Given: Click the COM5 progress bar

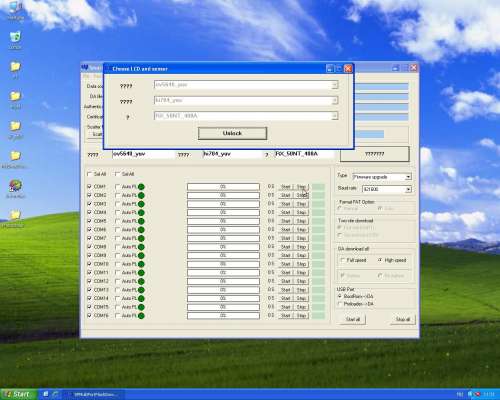Looking at the screenshot, I should point(223,221).
